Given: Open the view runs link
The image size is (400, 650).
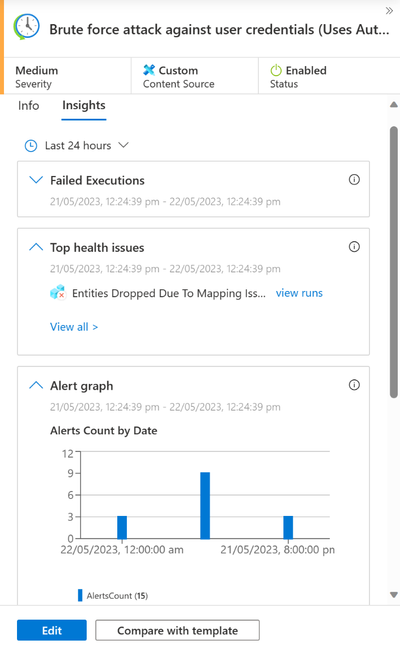Looking at the screenshot, I should click(299, 293).
